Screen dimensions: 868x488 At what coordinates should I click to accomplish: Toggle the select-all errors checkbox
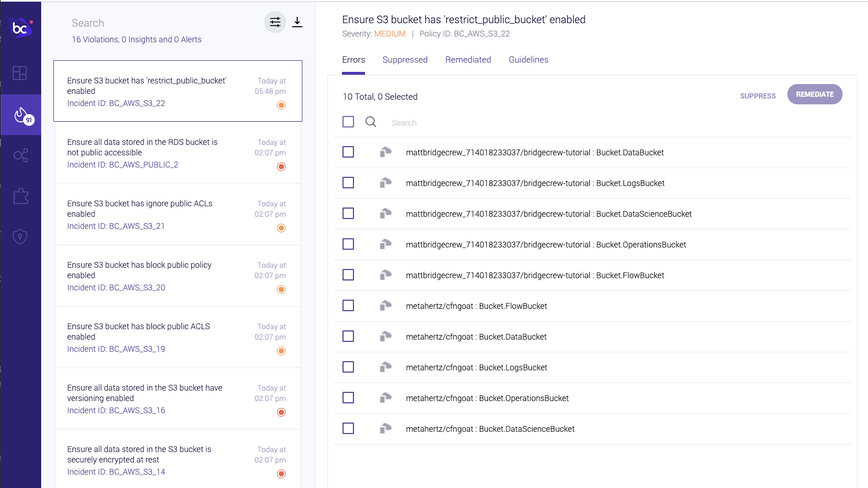pos(348,122)
